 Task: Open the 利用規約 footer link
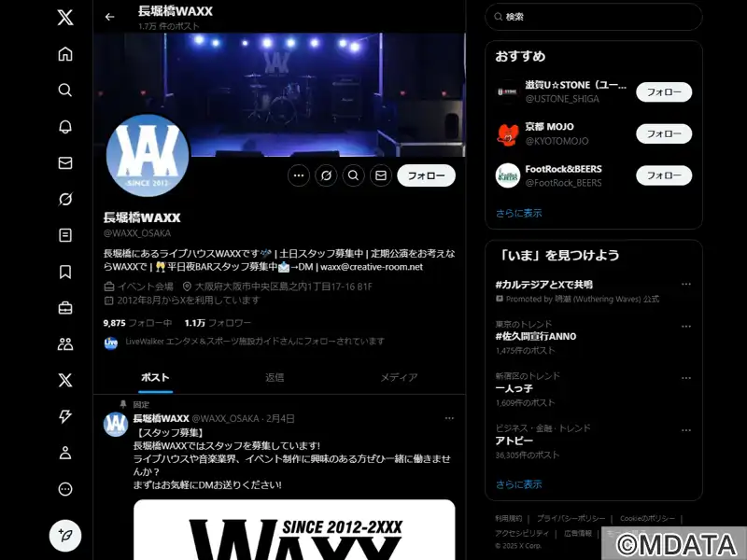[508, 519]
